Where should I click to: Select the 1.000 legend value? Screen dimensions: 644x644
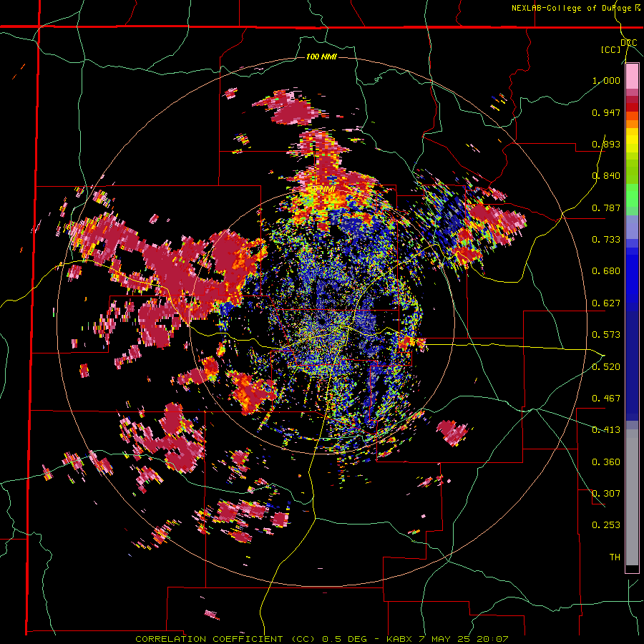606,80
